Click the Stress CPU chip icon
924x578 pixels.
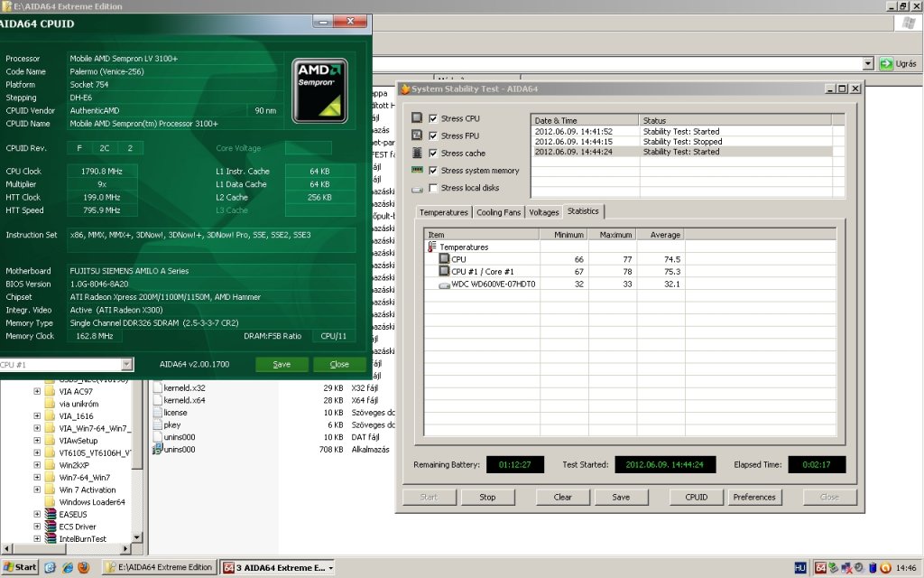[417, 118]
